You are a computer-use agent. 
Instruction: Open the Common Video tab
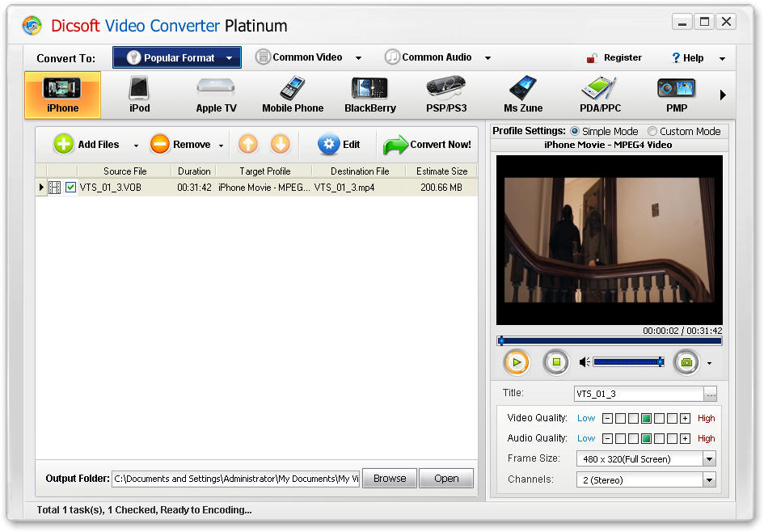coord(307,57)
